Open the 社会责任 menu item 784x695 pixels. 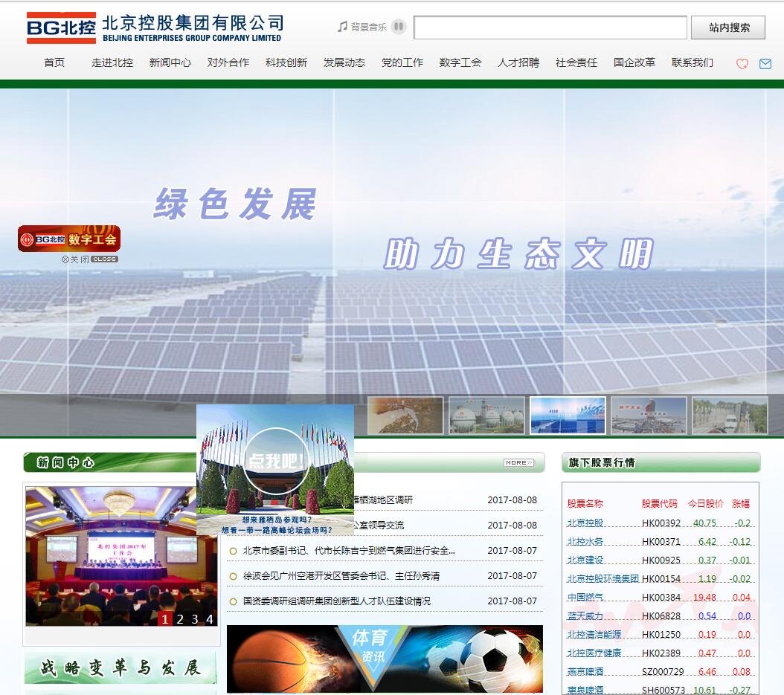[x=576, y=62]
